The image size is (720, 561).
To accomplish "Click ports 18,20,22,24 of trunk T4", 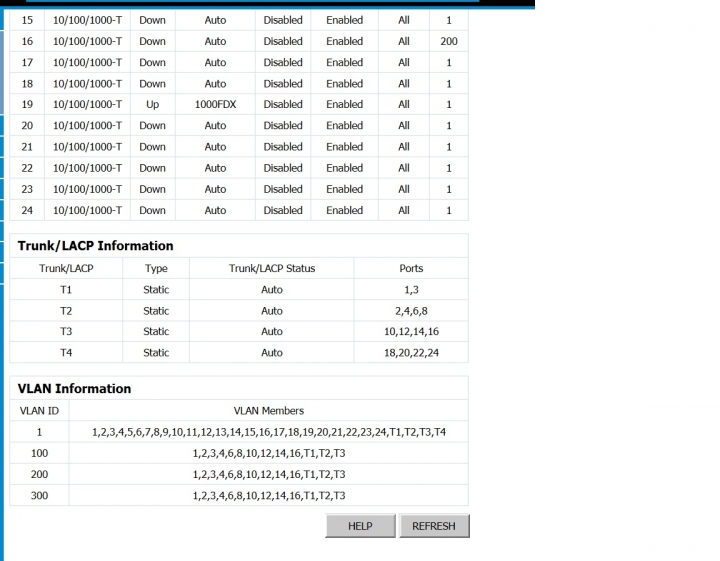I will click(411, 353).
